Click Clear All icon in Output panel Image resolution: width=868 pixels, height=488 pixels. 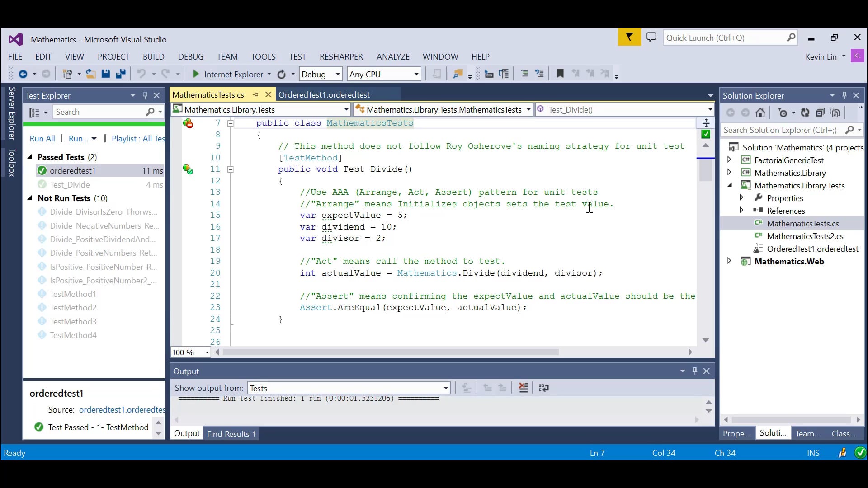523,388
